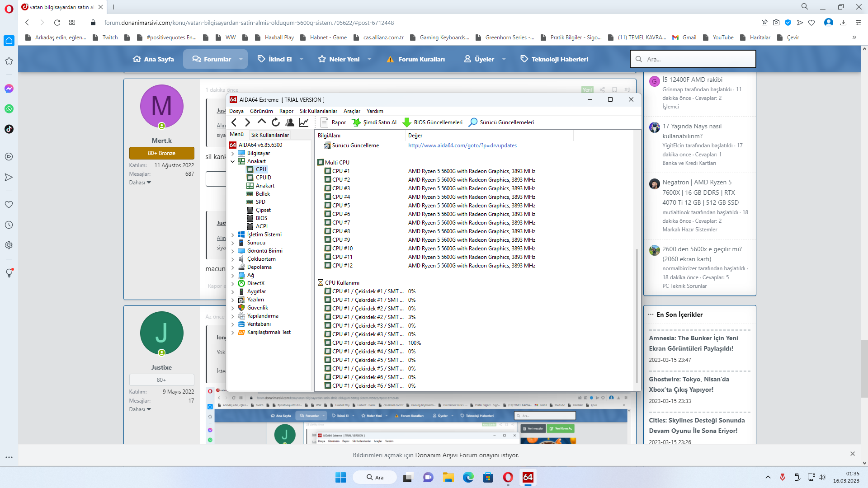Image resolution: width=868 pixels, height=488 pixels.
Task: Click AIDA64 up-level arrow icon
Action: click(x=261, y=122)
